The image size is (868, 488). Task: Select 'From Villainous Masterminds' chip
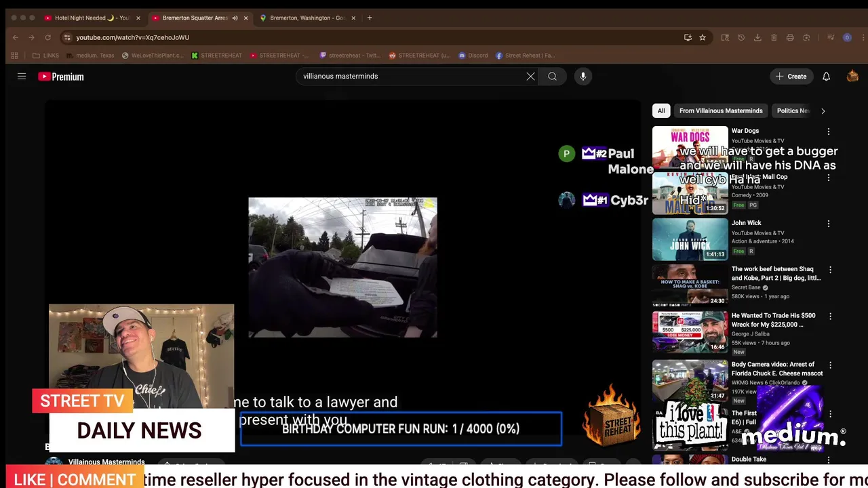721,110
